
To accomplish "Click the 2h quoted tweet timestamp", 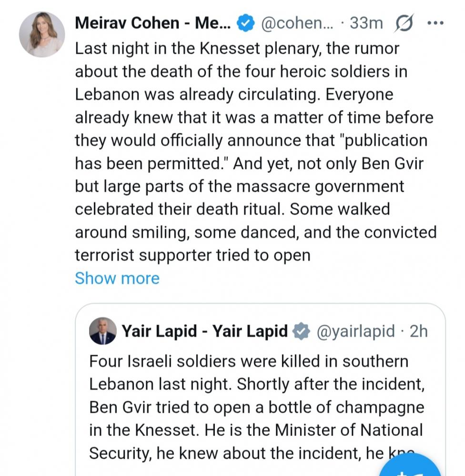I will pos(419,331).
